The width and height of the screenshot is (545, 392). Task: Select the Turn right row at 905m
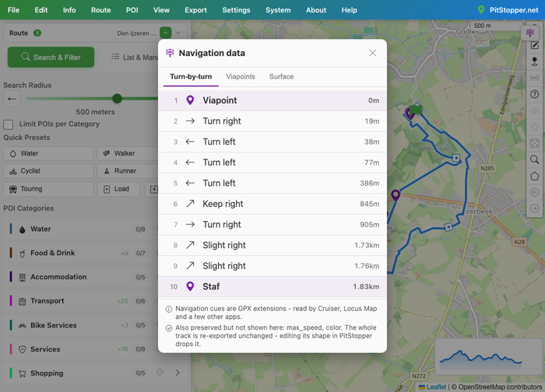click(272, 225)
